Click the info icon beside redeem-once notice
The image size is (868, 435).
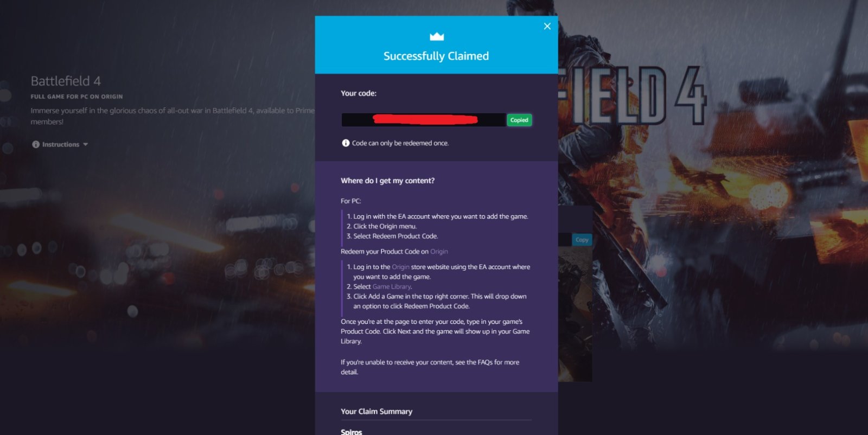346,143
